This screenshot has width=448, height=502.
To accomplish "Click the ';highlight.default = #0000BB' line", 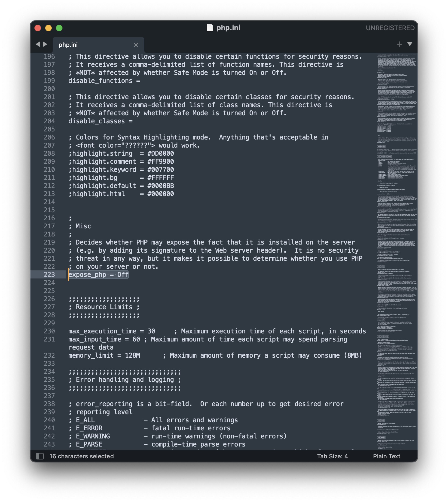I will (x=121, y=186).
